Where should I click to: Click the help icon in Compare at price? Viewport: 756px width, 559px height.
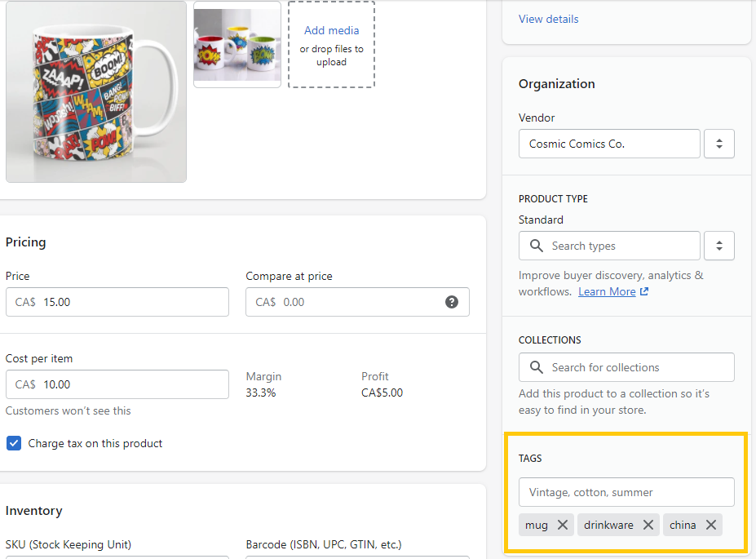[452, 302]
